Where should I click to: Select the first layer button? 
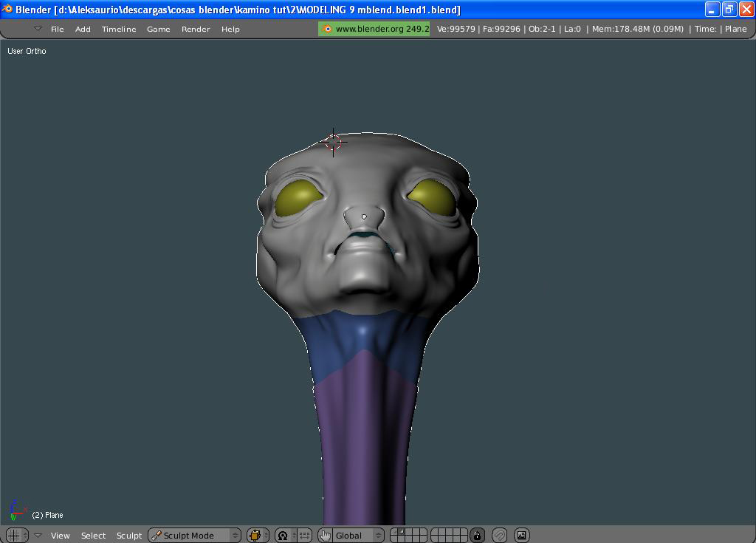[394, 532]
